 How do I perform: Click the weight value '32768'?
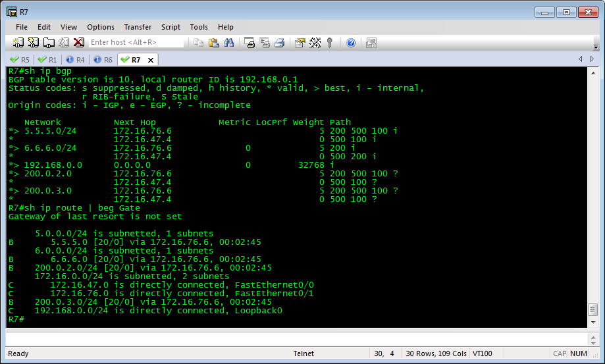[311, 165]
